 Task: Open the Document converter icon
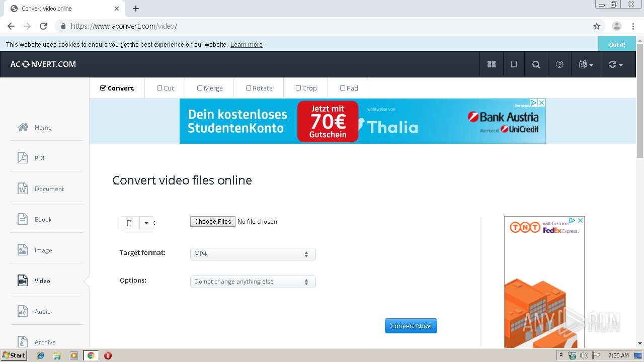click(x=23, y=189)
